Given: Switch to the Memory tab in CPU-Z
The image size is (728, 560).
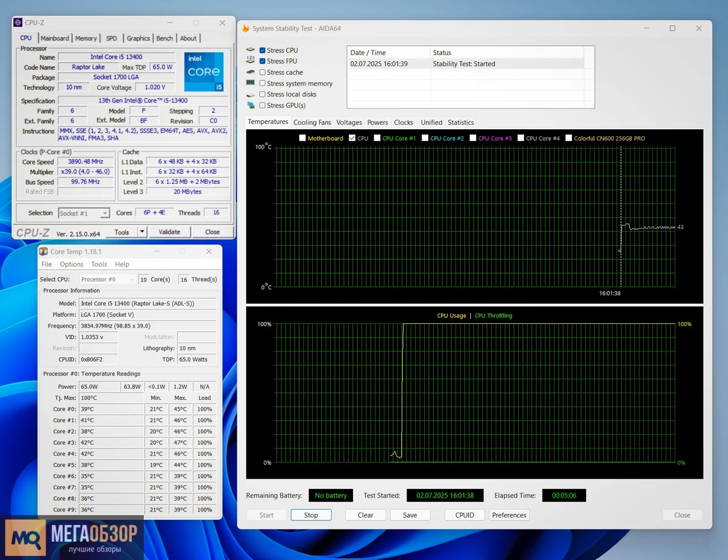Looking at the screenshot, I should click(x=86, y=38).
